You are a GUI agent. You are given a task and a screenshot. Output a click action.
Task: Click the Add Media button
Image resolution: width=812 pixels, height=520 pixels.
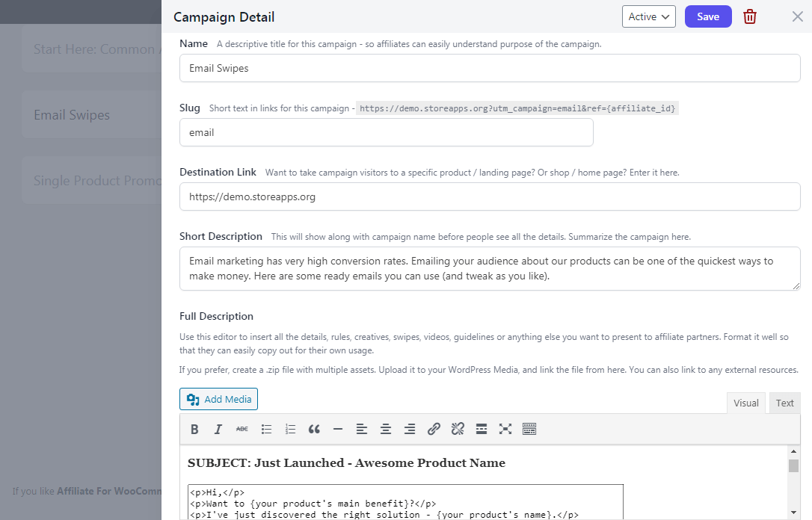click(x=218, y=399)
